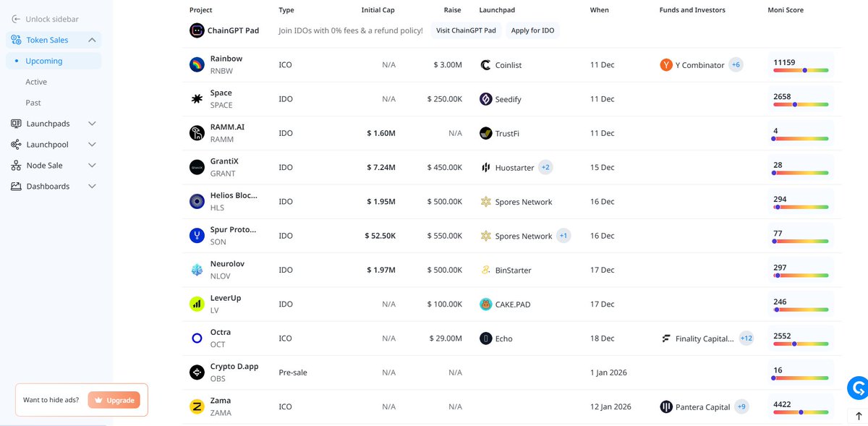Show the +12 more investors for Octra
Image resolution: width=868 pixels, height=426 pixels.
tap(746, 338)
